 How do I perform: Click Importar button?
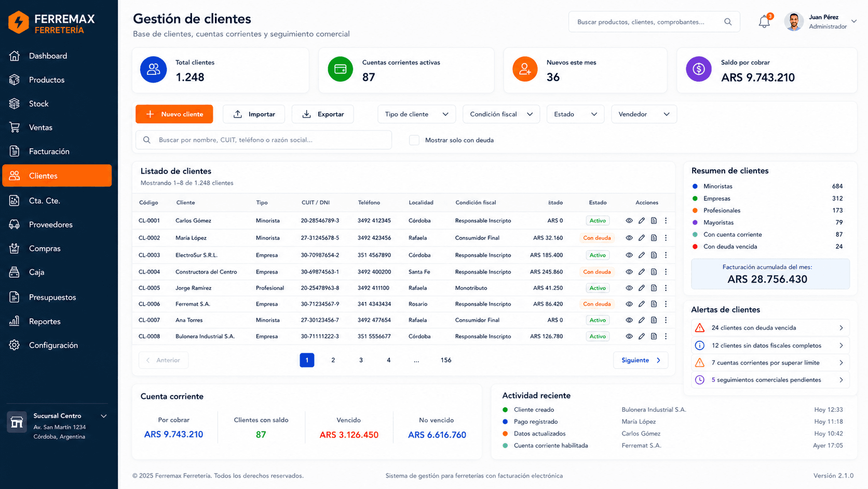tap(254, 114)
